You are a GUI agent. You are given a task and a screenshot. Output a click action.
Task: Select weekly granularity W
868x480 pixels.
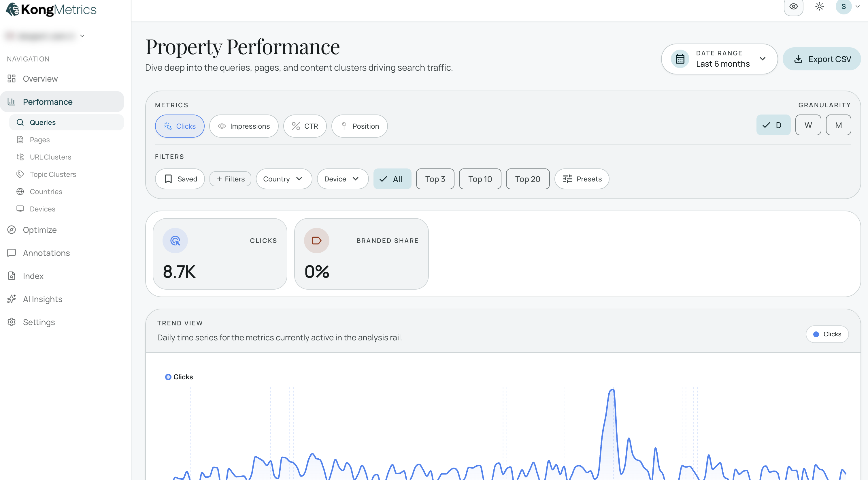[x=808, y=125]
